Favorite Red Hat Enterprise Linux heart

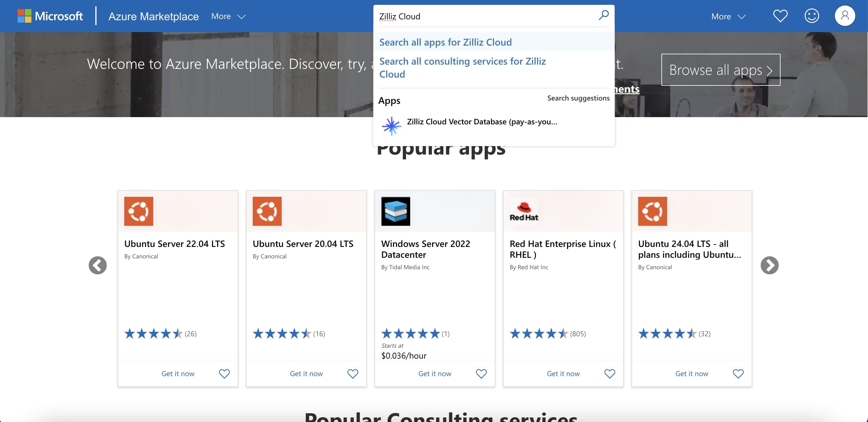coord(610,373)
